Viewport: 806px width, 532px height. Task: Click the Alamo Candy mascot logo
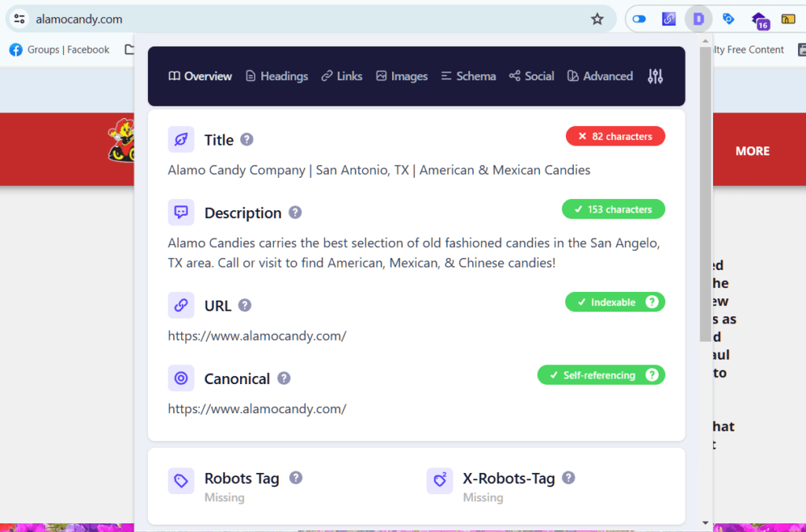[121, 140]
